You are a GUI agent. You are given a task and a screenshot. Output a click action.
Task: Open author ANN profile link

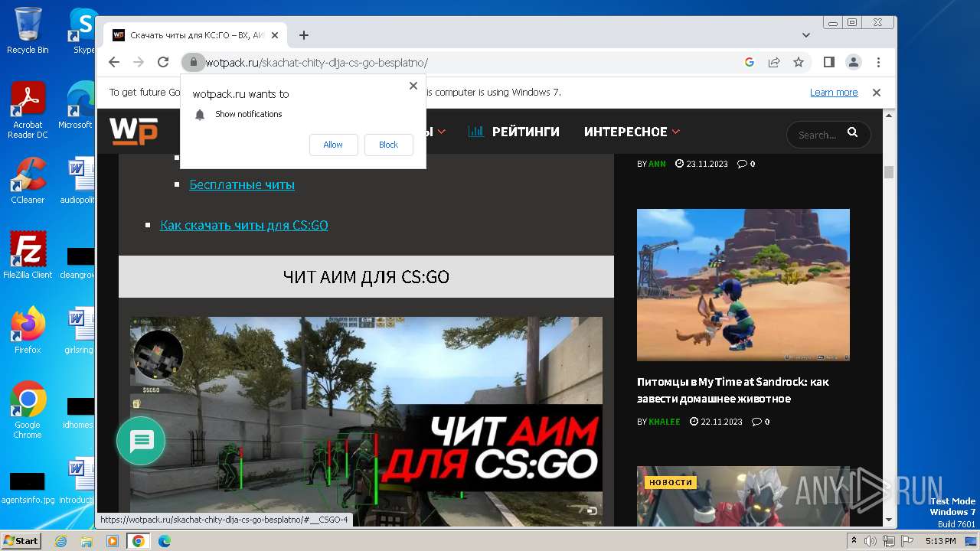(658, 164)
